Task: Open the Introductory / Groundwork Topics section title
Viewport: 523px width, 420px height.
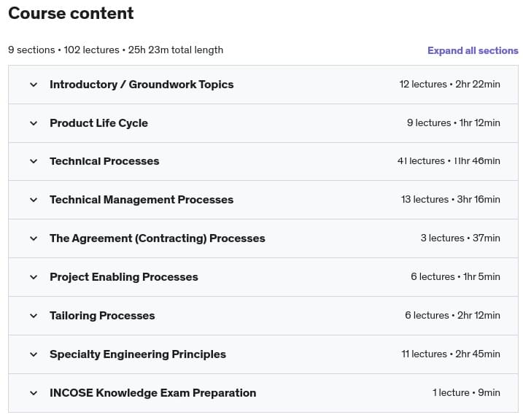Action: click(x=142, y=85)
